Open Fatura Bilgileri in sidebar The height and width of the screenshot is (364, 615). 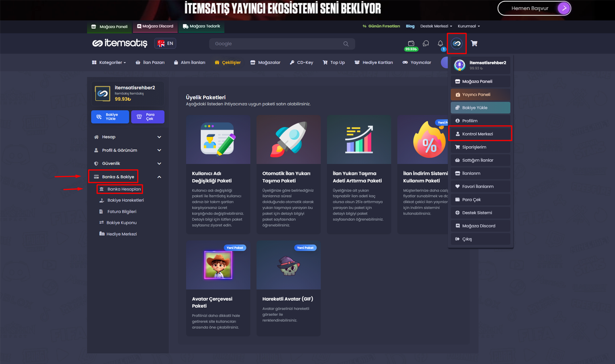click(x=118, y=212)
